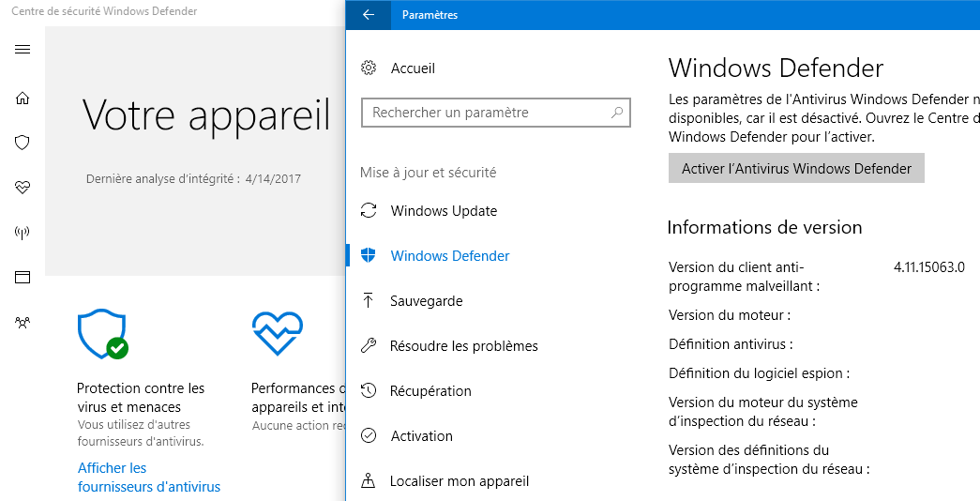Open the Récupération settings page
The width and height of the screenshot is (980, 501).
(430, 391)
